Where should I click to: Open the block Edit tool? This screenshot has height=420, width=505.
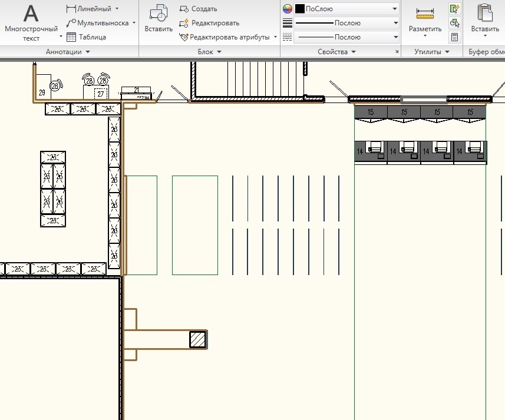pyautogui.click(x=209, y=23)
